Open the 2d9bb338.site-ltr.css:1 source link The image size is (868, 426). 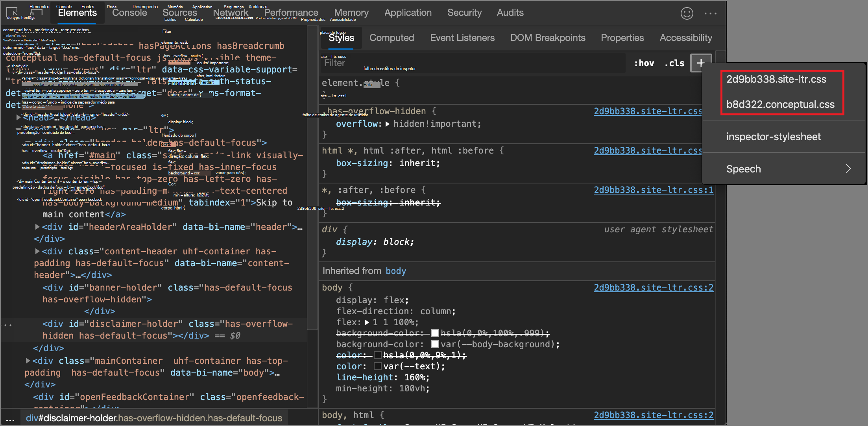pyautogui.click(x=653, y=190)
